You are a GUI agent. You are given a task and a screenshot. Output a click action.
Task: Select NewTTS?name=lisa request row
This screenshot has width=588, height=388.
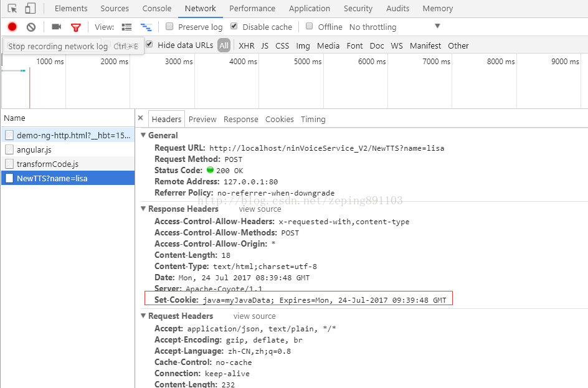pos(68,178)
